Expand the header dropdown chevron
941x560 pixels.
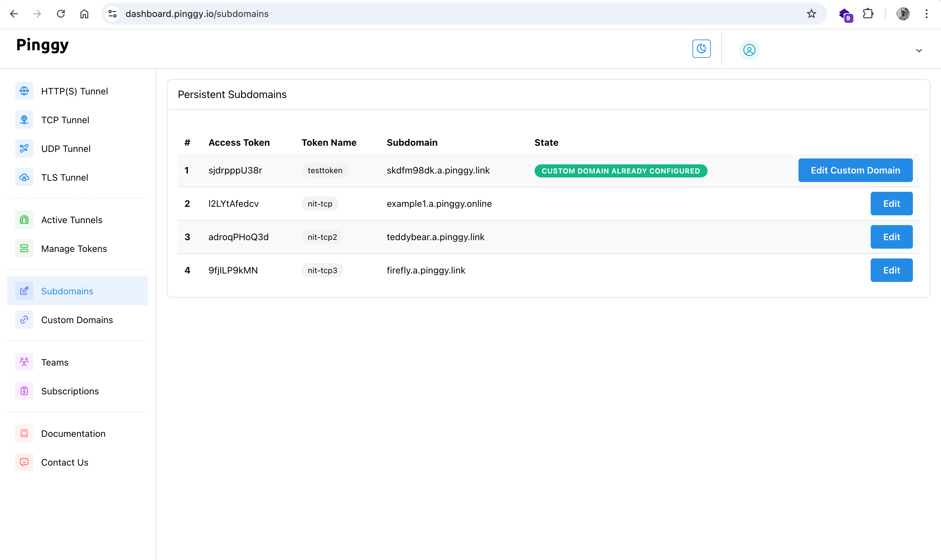(x=918, y=50)
